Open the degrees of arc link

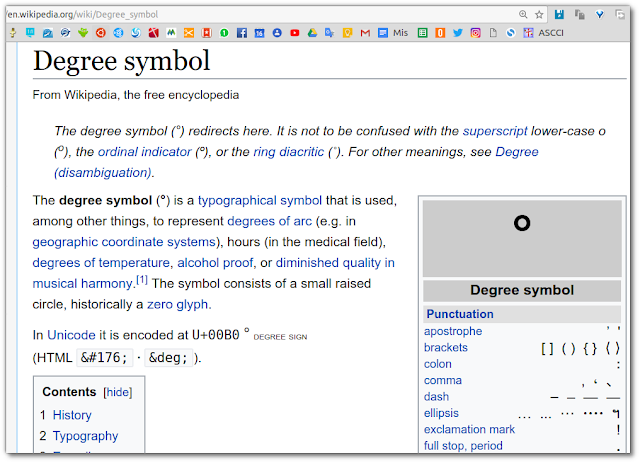pos(269,221)
